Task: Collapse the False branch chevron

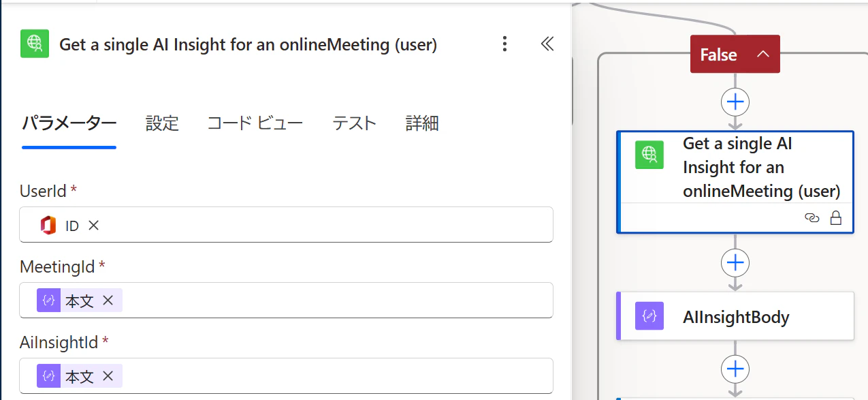Action: tap(763, 55)
